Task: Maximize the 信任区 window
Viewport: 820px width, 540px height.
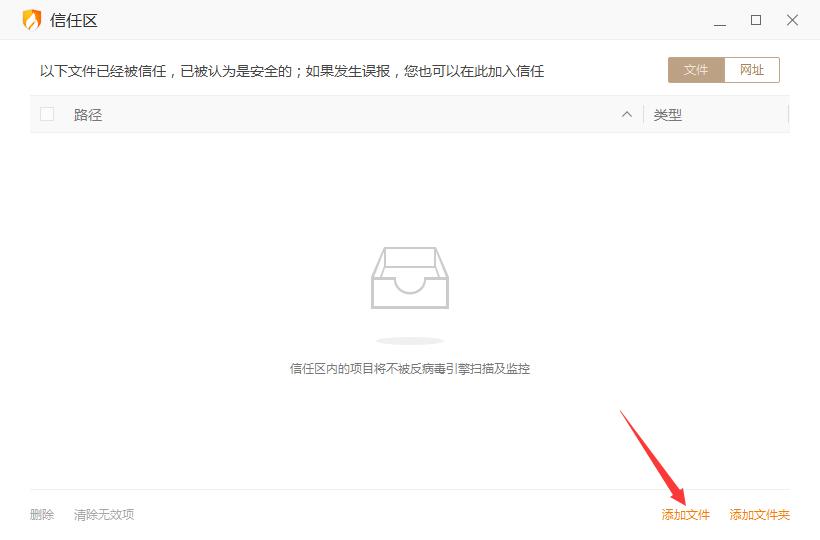Action: 756,20
